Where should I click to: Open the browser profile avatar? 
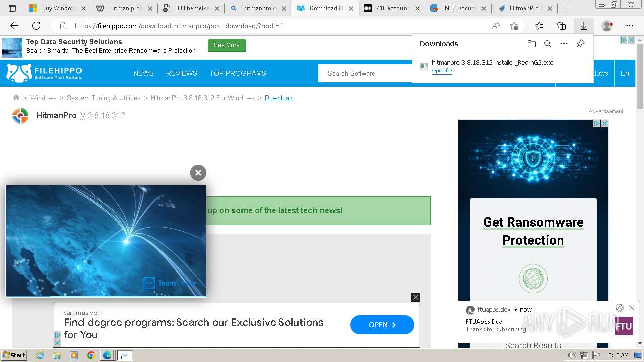[607, 26]
